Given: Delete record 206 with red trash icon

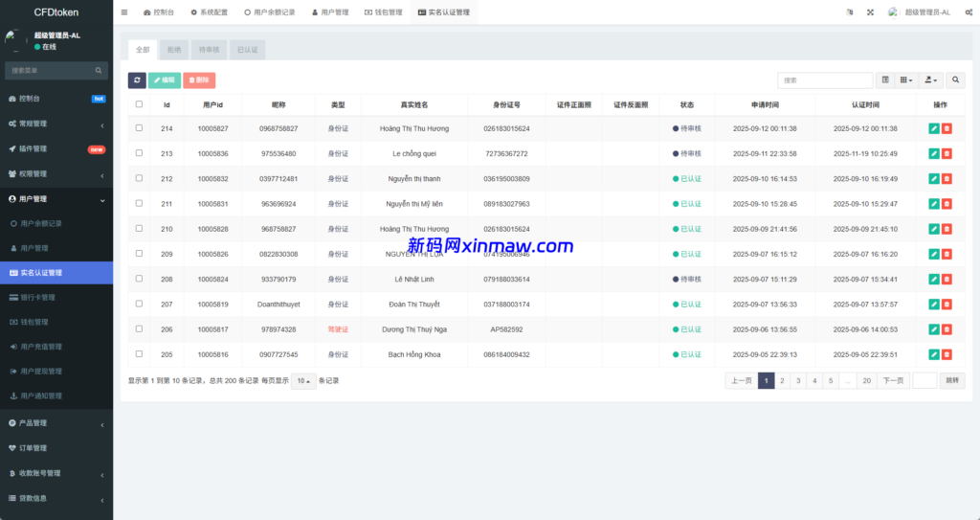Looking at the screenshot, I should point(947,329).
